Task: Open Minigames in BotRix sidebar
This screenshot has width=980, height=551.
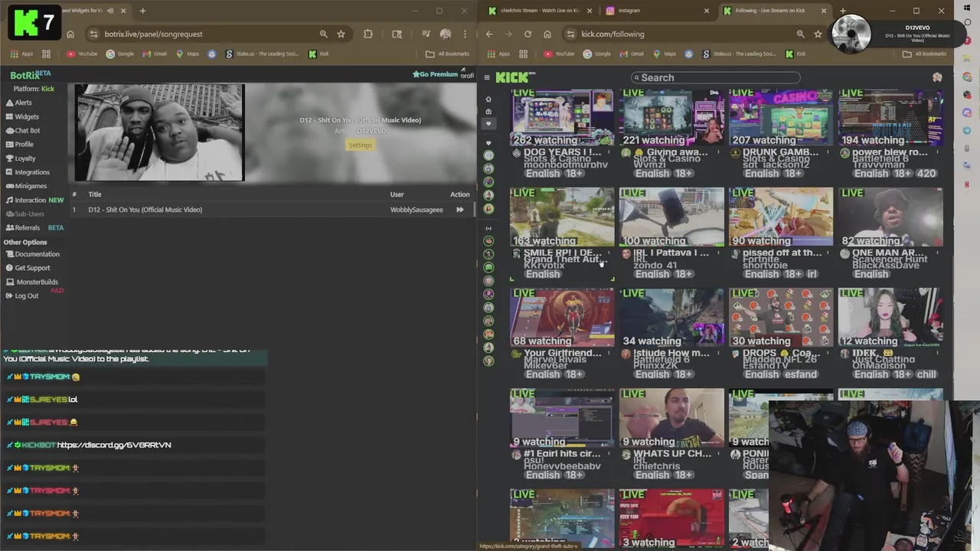Action: [x=25, y=186]
